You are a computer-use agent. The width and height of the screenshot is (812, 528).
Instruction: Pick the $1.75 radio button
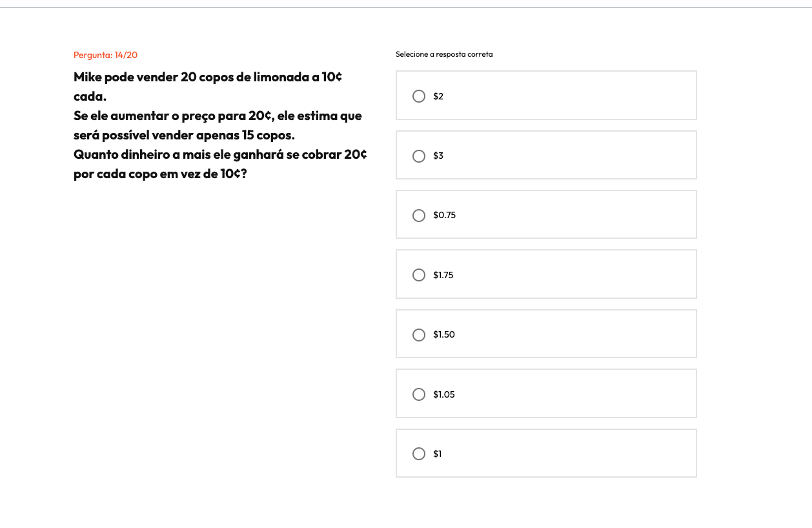419,275
